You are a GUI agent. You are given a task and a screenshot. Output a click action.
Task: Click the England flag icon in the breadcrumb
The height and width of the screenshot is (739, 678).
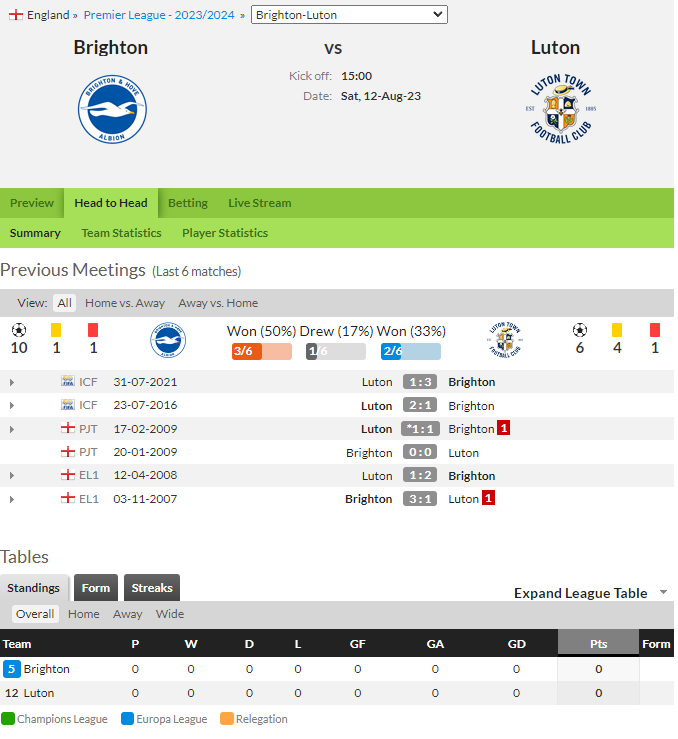pyautogui.click(x=16, y=15)
